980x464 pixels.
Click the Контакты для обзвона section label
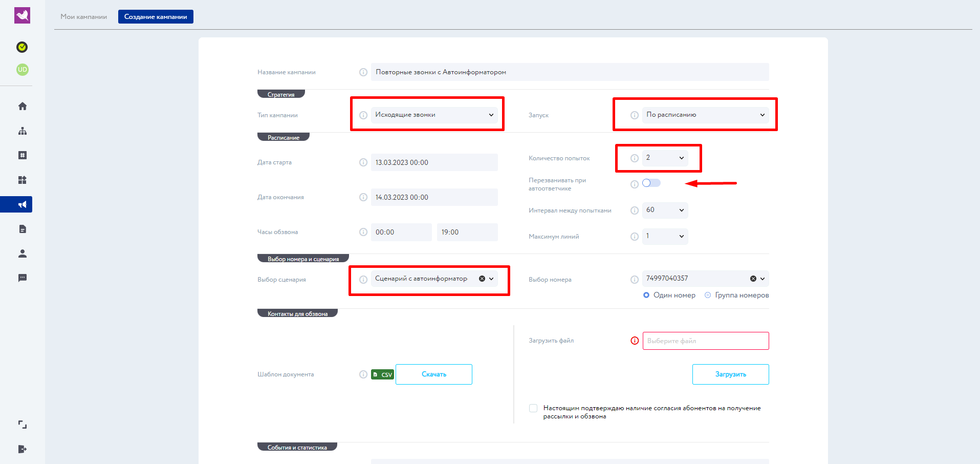coord(297,313)
